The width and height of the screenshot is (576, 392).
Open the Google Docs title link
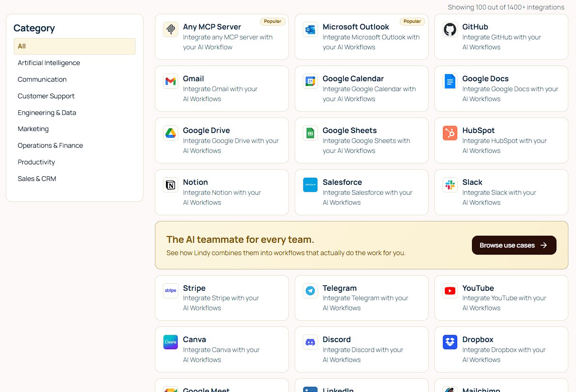pyautogui.click(x=486, y=78)
